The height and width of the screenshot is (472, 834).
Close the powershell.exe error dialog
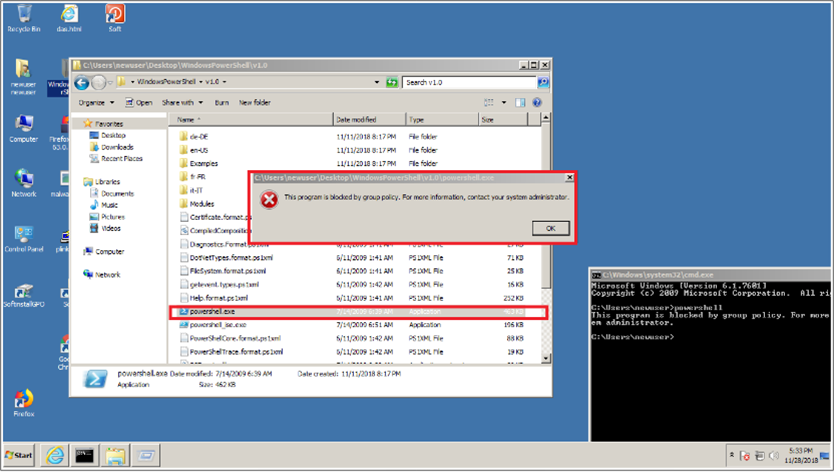coord(569,178)
